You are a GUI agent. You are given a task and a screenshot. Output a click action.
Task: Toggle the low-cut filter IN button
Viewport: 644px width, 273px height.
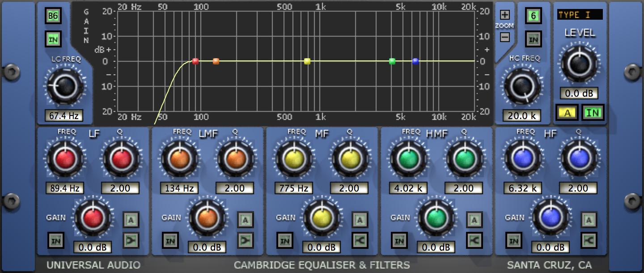(54, 39)
